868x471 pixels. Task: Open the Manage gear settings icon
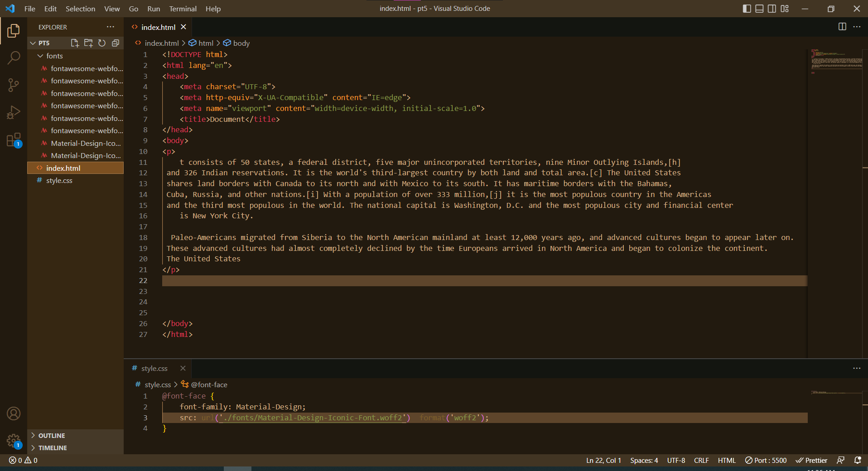(x=14, y=441)
